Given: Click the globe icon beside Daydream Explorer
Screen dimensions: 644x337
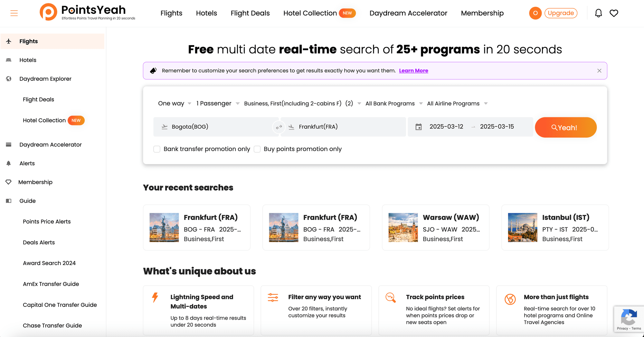Looking at the screenshot, I should click(x=9, y=79).
